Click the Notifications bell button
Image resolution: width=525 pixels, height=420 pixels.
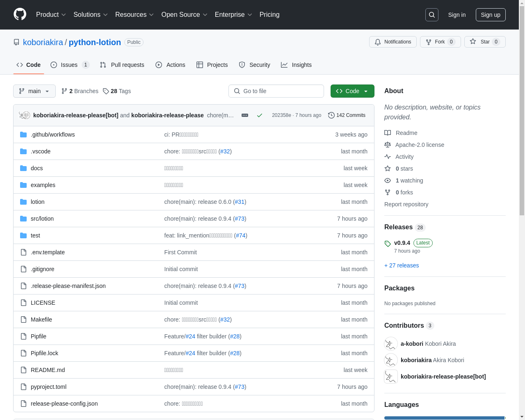(x=393, y=42)
